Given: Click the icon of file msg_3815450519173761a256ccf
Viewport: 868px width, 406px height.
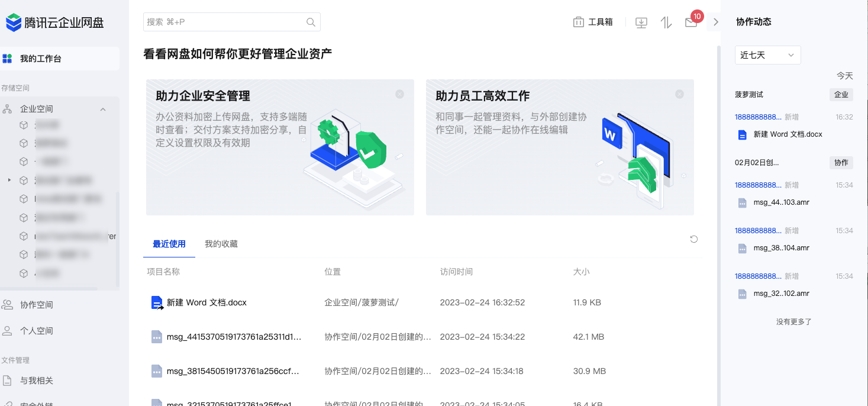Looking at the screenshot, I should 157,371.
